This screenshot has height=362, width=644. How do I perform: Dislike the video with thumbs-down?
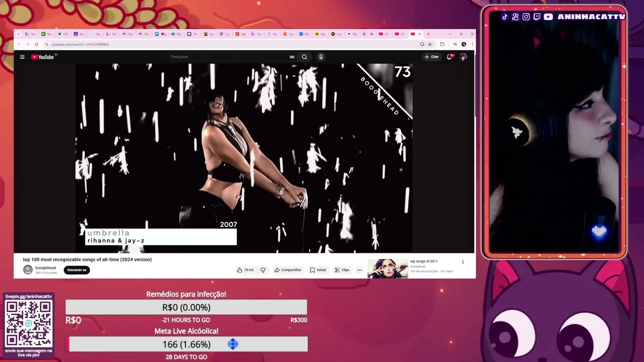coord(263,270)
